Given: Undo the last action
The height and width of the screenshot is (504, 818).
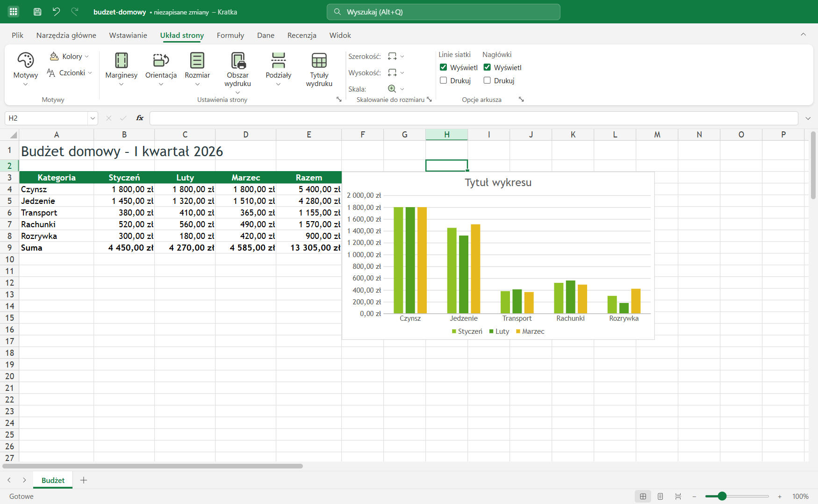Looking at the screenshot, I should tap(56, 12).
